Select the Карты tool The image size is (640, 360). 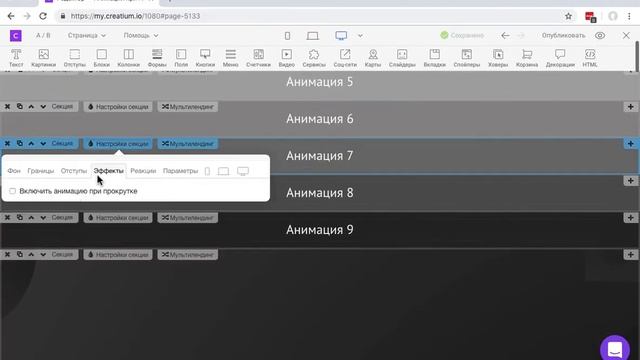tap(373, 58)
